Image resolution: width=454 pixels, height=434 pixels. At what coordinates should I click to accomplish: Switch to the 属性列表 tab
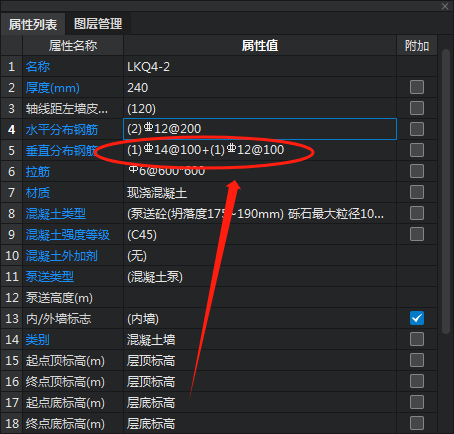(x=33, y=24)
